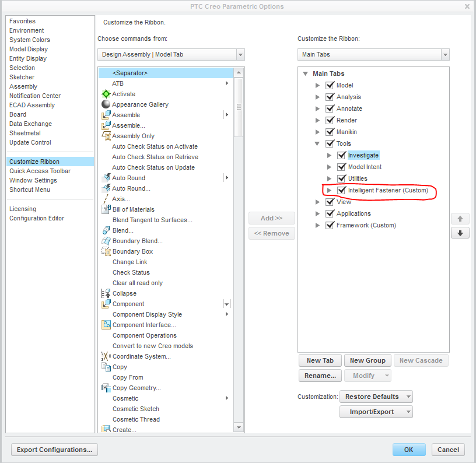
Task: Click the Boundary Box icon
Action: (106, 251)
